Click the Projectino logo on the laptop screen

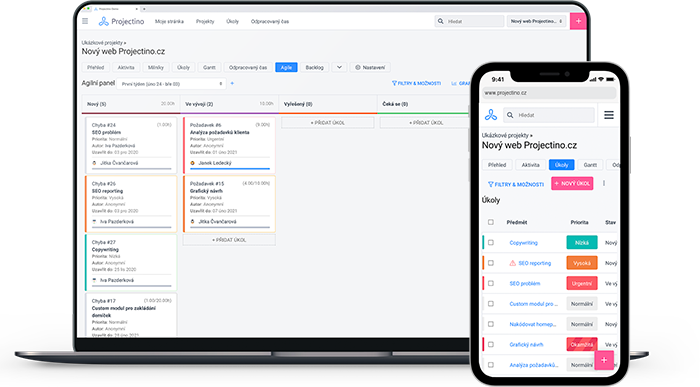click(x=121, y=21)
